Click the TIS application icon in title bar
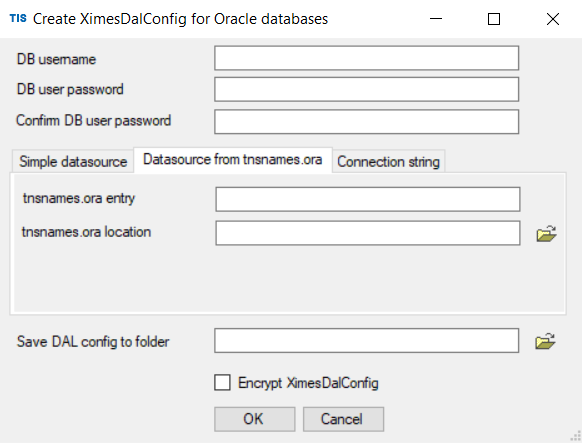This screenshot has width=582, height=443. pos(18,18)
